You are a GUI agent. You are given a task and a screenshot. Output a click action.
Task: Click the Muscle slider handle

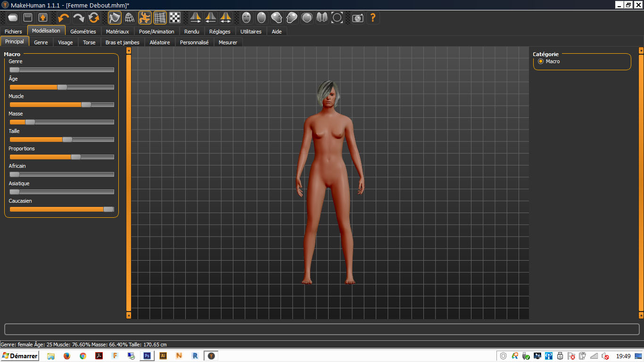86,105
